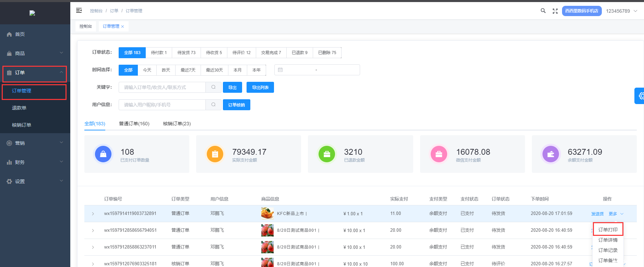Click the home icon for 首页
Viewport: 644px width, 267px height.
tap(9, 34)
